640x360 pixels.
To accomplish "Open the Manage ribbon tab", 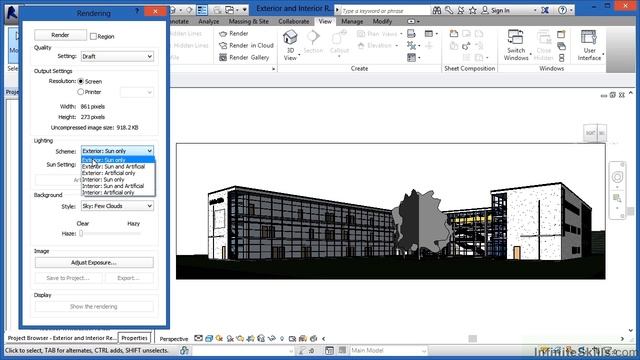I will (352, 21).
